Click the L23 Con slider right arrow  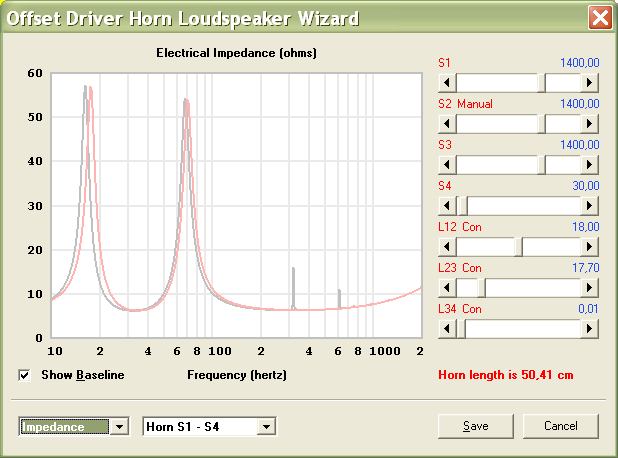tap(590, 288)
